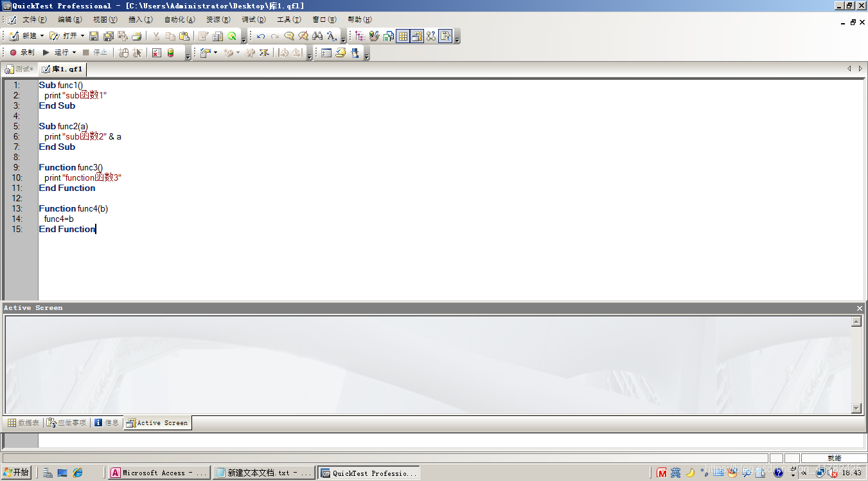Select the 库1.qfl document tab
Image resolution: width=868 pixels, height=481 pixels.
(62, 69)
